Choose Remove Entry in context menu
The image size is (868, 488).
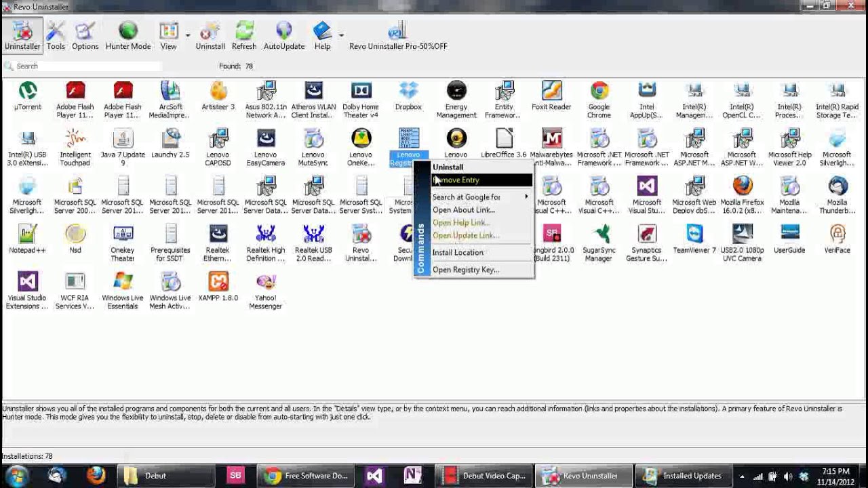(481, 180)
